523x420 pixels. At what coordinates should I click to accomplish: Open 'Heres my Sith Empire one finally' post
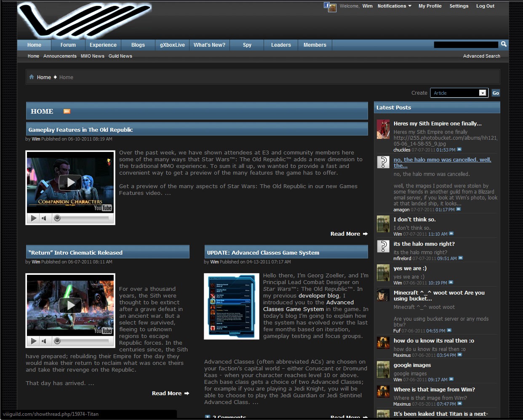[438, 124]
